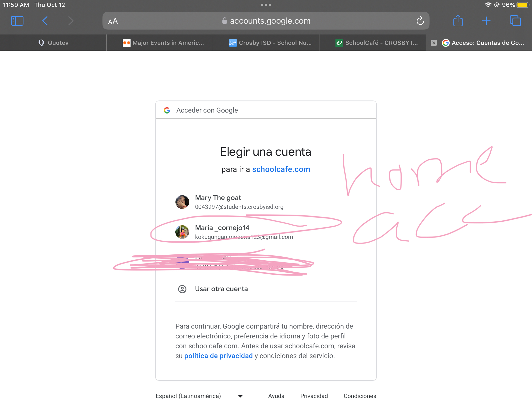Image resolution: width=532 pixels, height=399 pixels.
Task: Open the Crosby ISD School Nutrition tab
Action: (x=270, y=43)
